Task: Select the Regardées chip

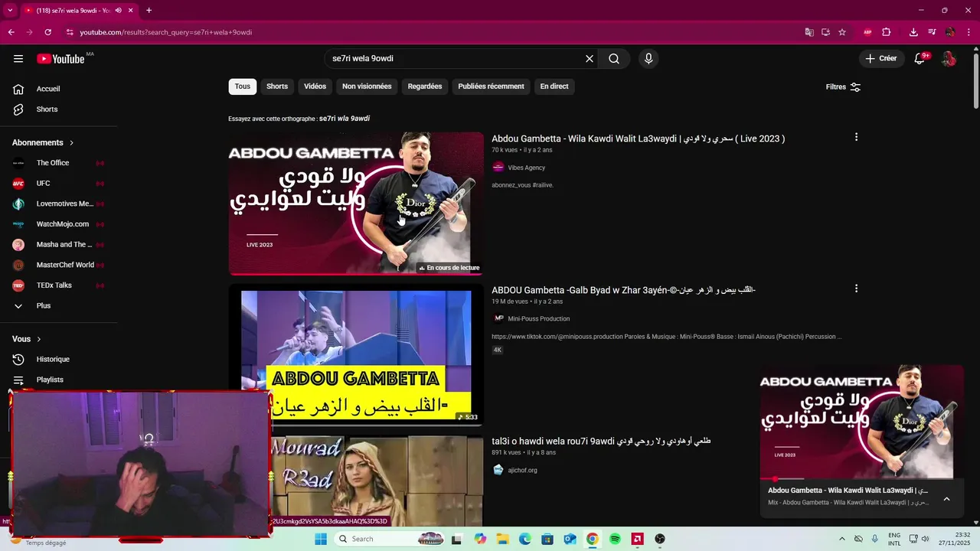Action: [x=425, y=86]
